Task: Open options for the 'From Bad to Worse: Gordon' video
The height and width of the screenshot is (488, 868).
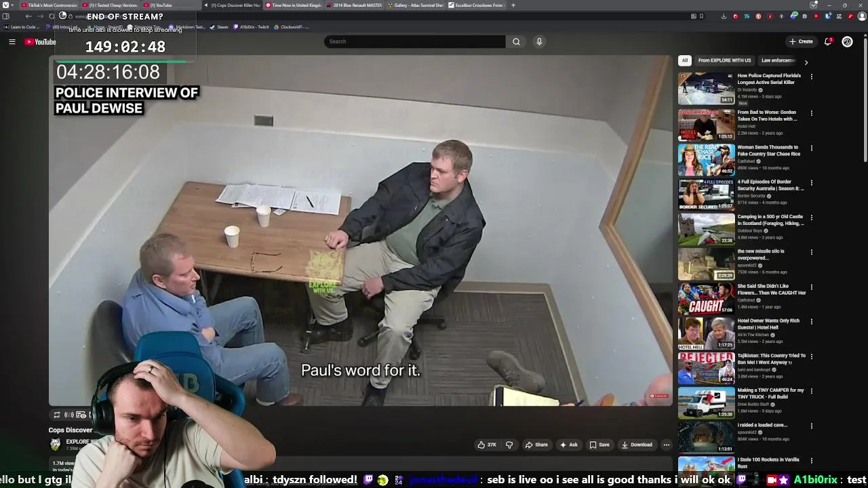Action: (811, 113)
